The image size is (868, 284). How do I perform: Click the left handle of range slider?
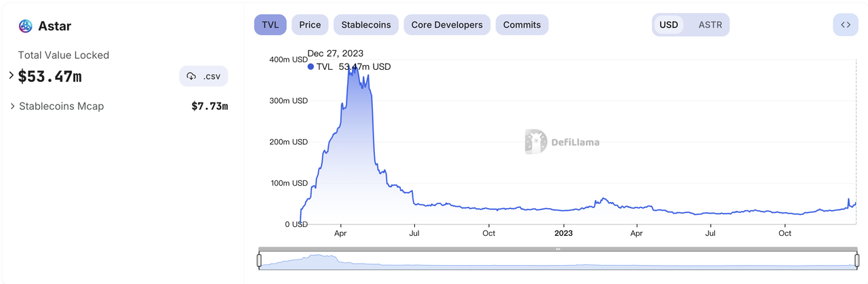coord(259,260)
